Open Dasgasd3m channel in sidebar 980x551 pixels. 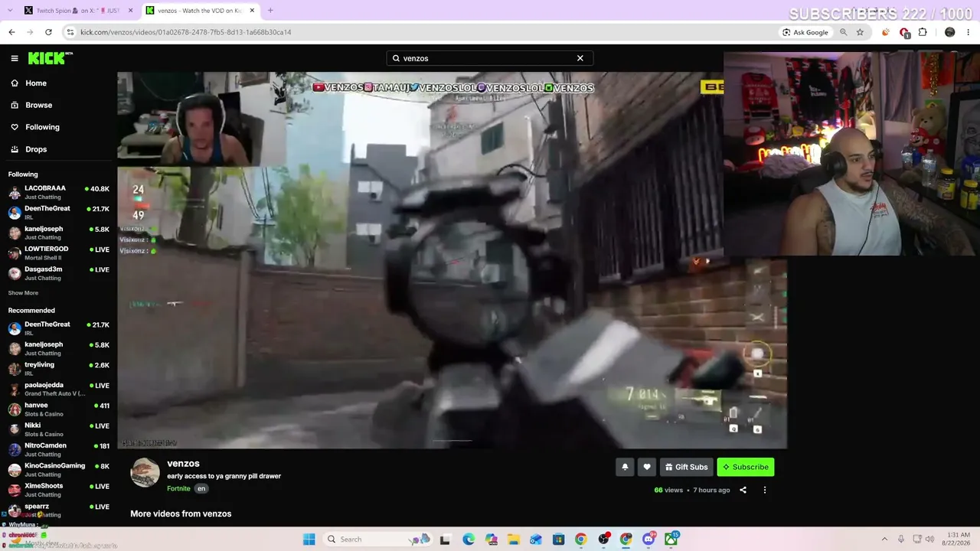pyautogui.click(x=59, y=273)
